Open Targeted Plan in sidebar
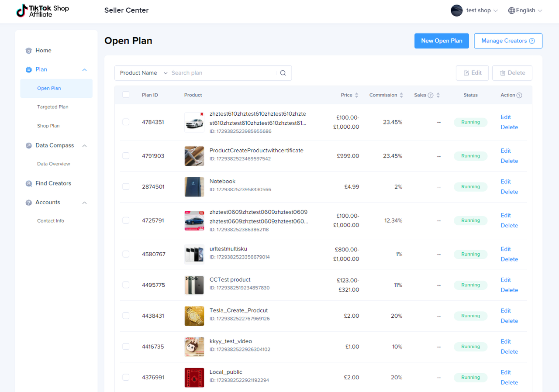The image size is (559, 392). click(52, 107)
